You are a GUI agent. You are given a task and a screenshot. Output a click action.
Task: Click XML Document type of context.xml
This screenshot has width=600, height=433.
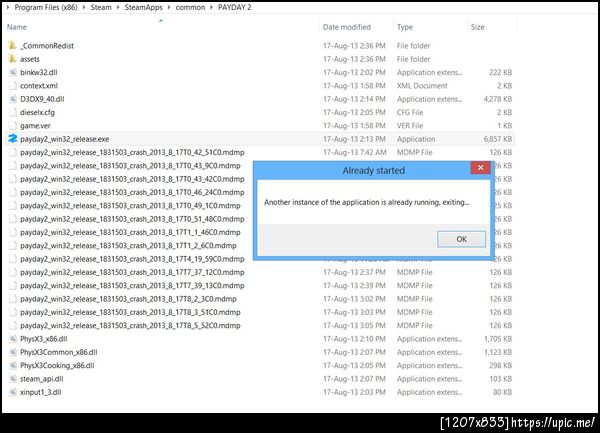pyautogui.click(x=422, y=86)
